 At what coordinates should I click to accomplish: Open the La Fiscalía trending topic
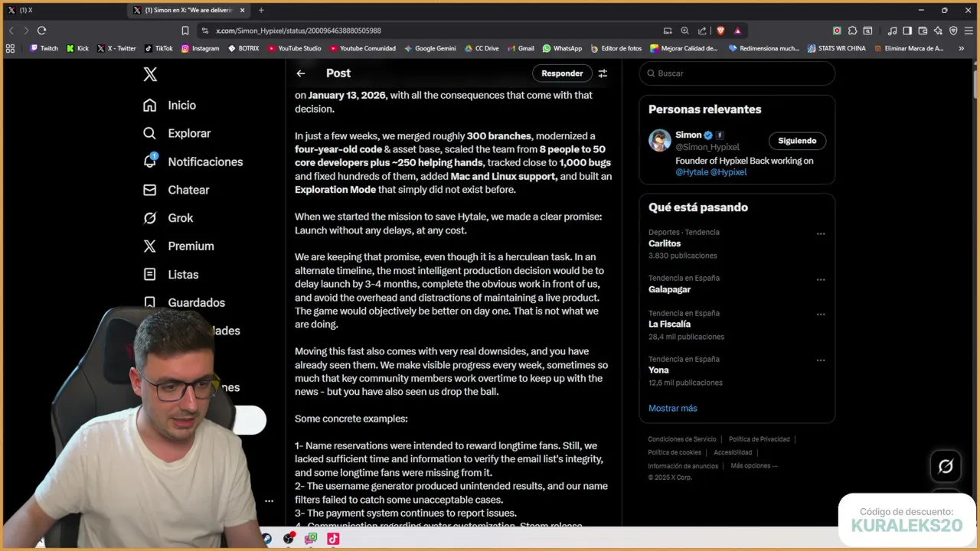(669, 324)
